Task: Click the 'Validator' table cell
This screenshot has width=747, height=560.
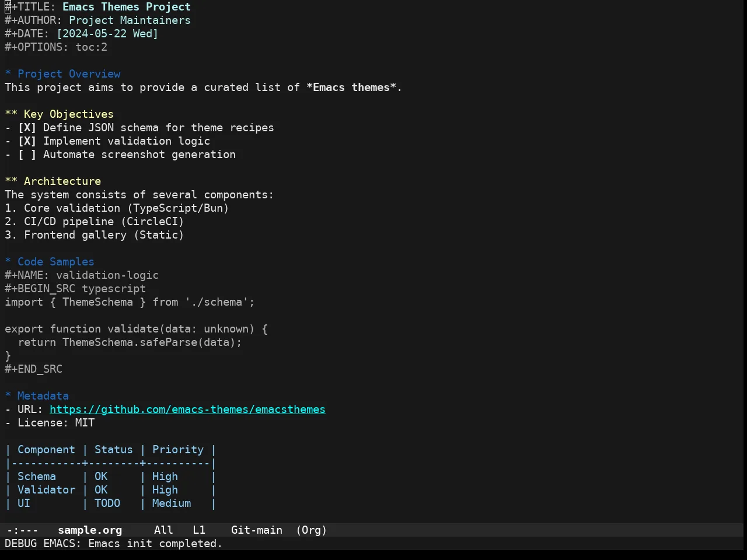Action: click(46, 490)
